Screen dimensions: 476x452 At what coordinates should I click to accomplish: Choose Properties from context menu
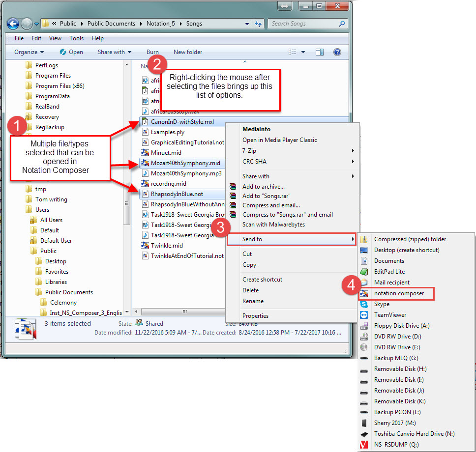click(255, 316)
